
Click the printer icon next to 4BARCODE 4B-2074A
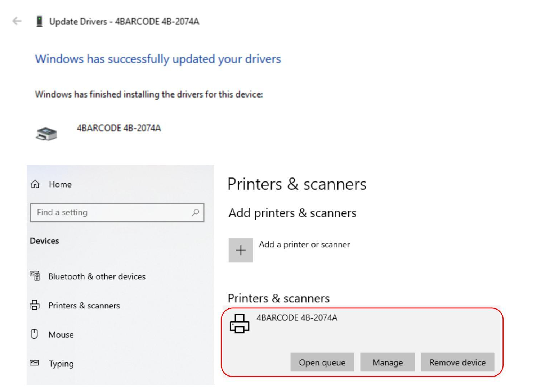click(240, 323)
